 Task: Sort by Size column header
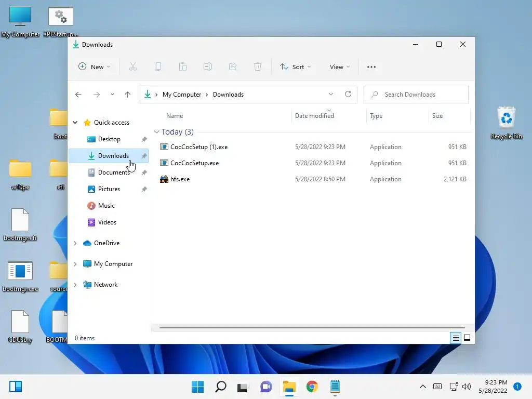click(x=449, y=116)
